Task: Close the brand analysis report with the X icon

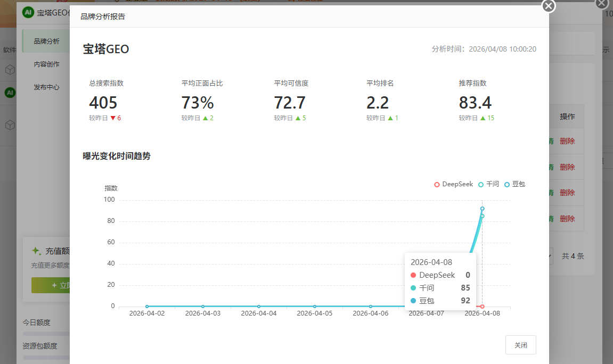Action: click(x=548, y=6)
